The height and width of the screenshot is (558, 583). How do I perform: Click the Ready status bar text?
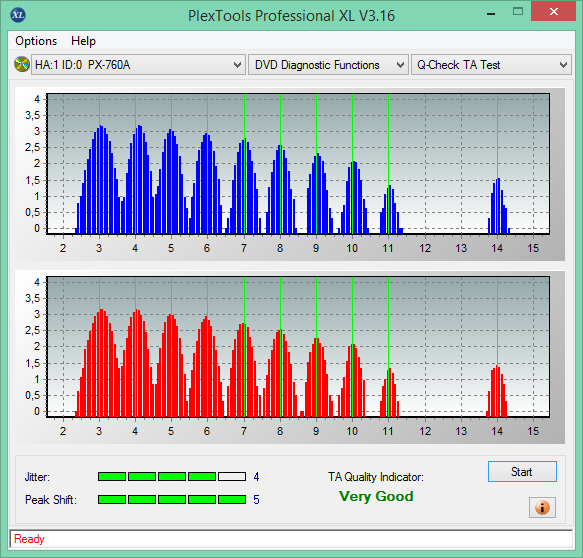[29, 539]
